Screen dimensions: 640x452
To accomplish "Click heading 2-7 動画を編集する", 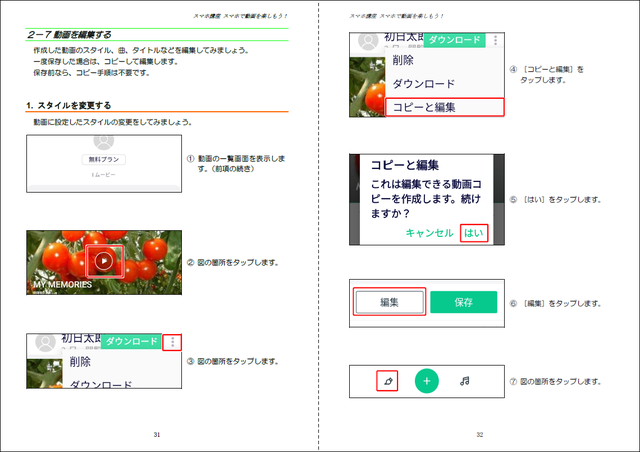I will (69, 35).
